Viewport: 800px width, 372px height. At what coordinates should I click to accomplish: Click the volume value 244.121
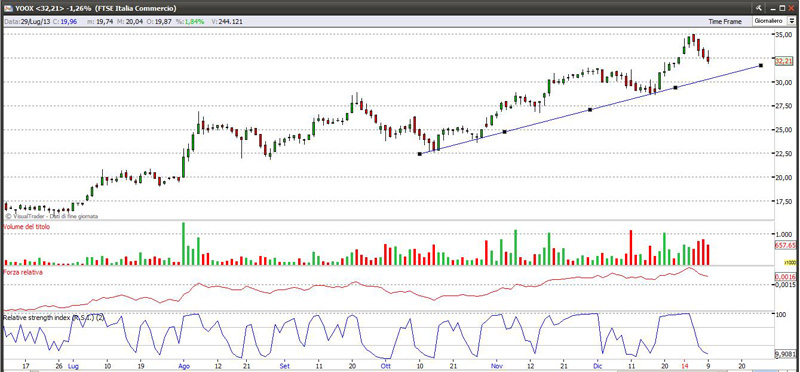click(x=230, y=21)
